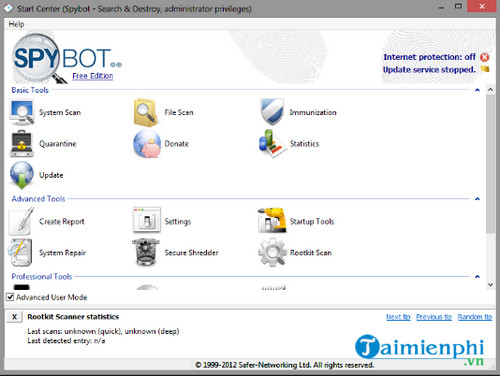The image size is (500, 376).
Task: Show a Random tip
Action: pyautogui.click(x=475, y=317)
